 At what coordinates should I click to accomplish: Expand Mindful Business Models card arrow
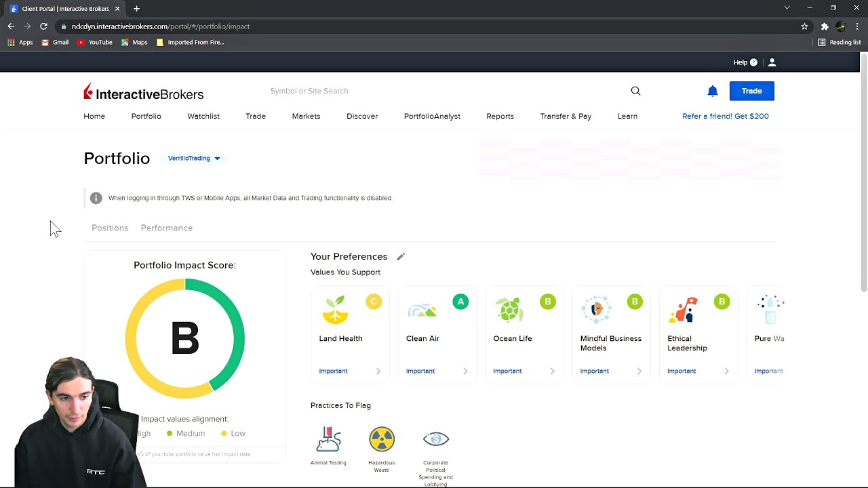pos(639,371)
